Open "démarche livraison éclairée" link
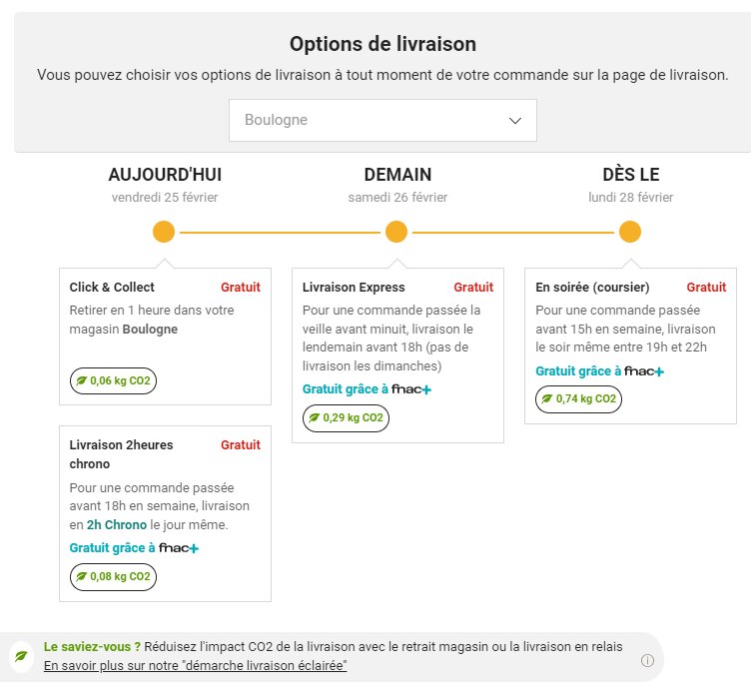Viewport: 751px width, 700px height. point(195,665)
